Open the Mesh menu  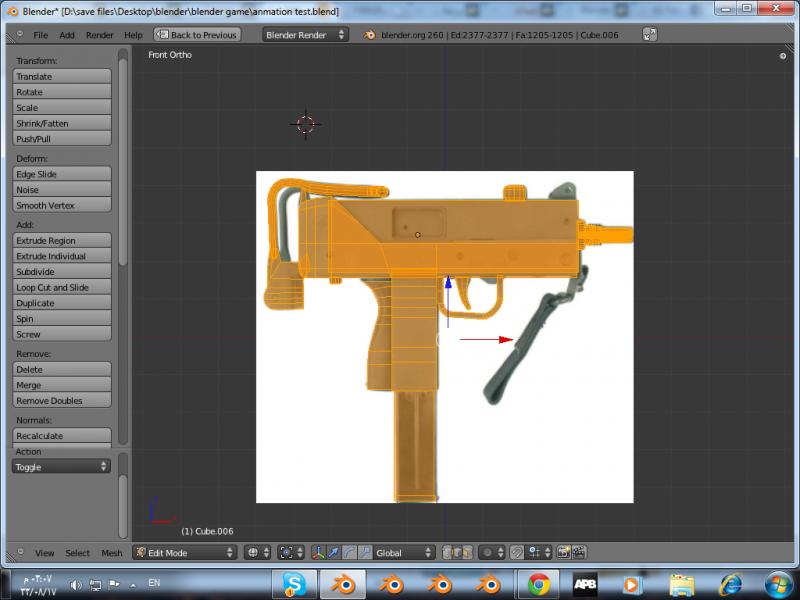click(x=111, y=553)
